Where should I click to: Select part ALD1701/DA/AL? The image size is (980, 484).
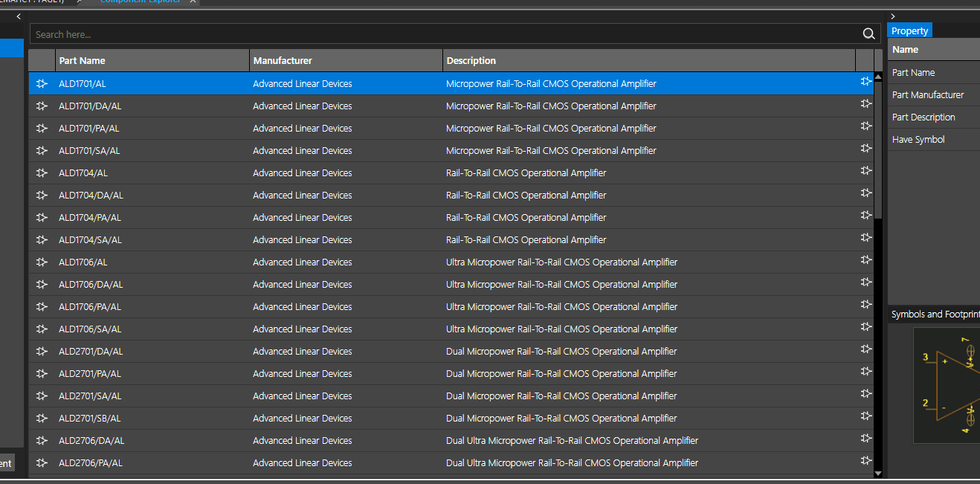click(90, 106)
